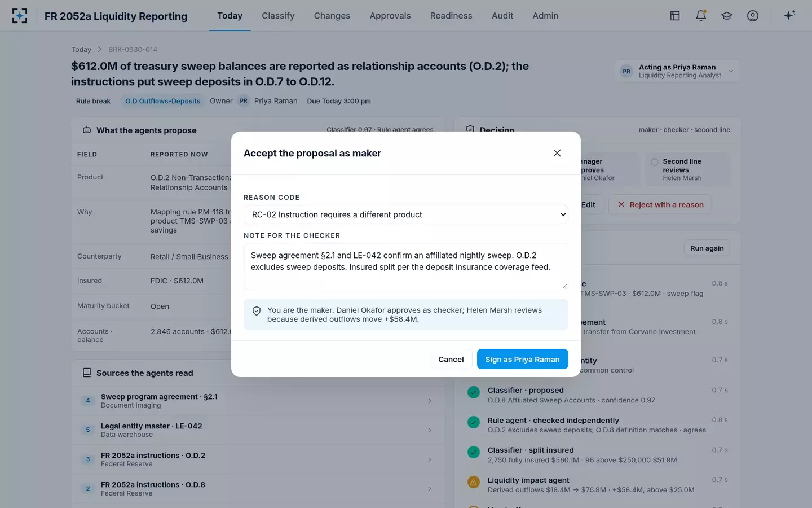Click the Today breadcrumb link

click(81, 50)
